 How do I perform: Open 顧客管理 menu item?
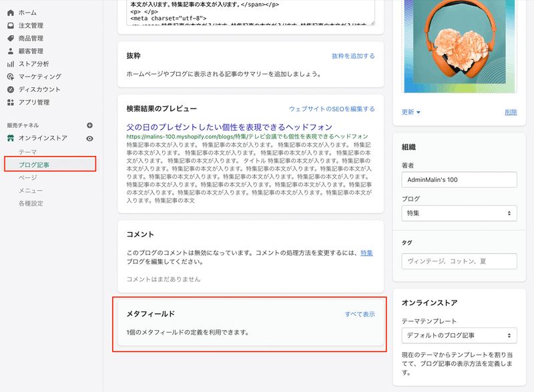tap(31, 51)
